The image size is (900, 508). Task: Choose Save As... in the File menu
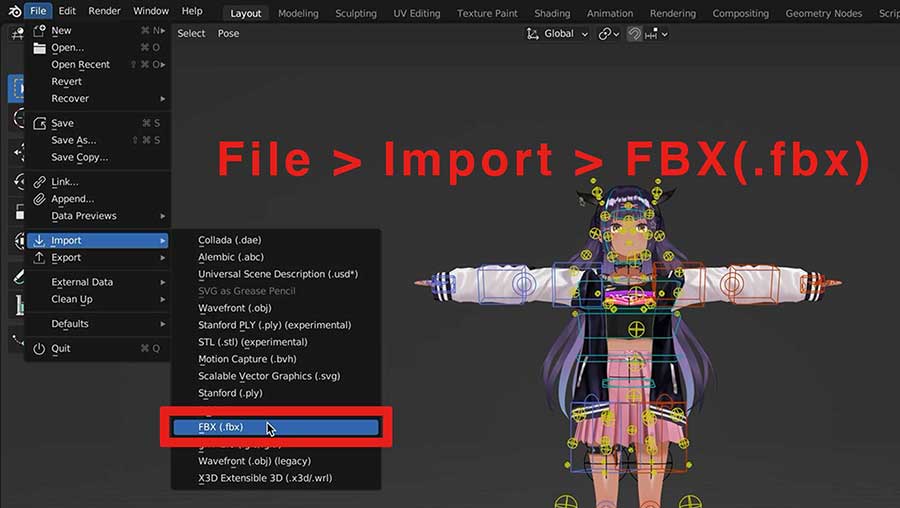(x=98, y=140)
